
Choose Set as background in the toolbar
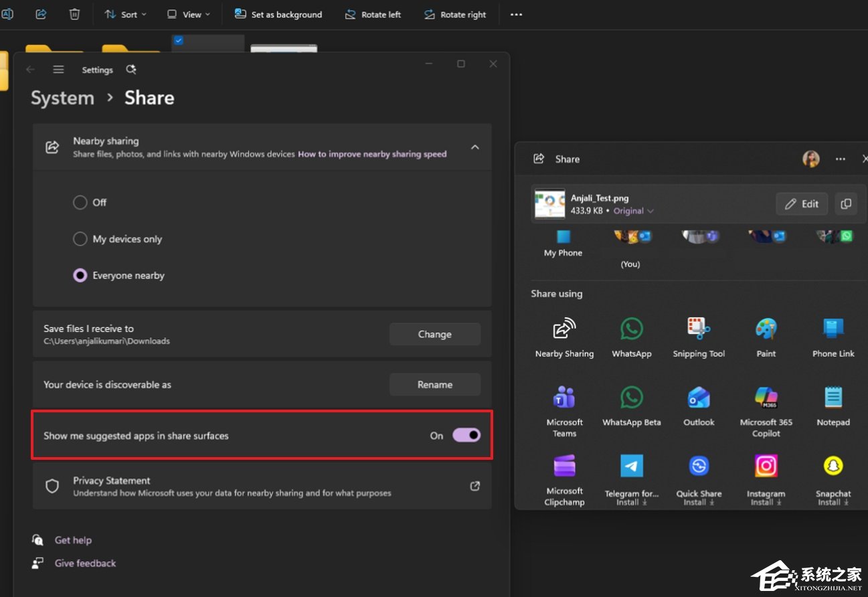278,14
